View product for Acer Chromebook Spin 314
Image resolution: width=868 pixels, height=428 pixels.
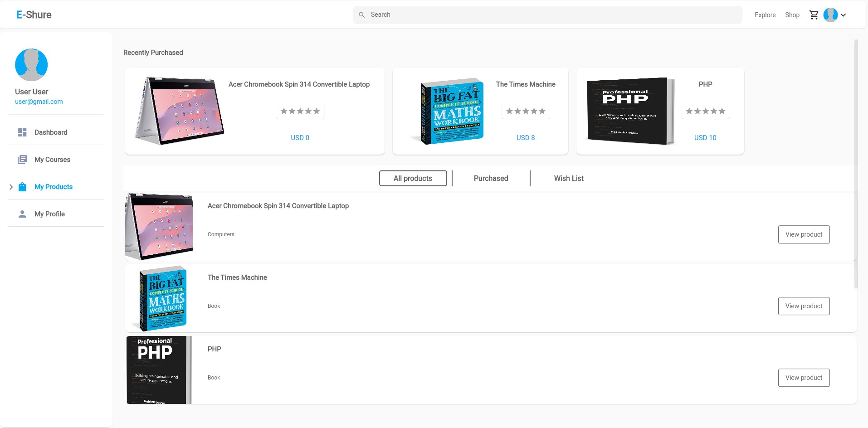[804, 234]
